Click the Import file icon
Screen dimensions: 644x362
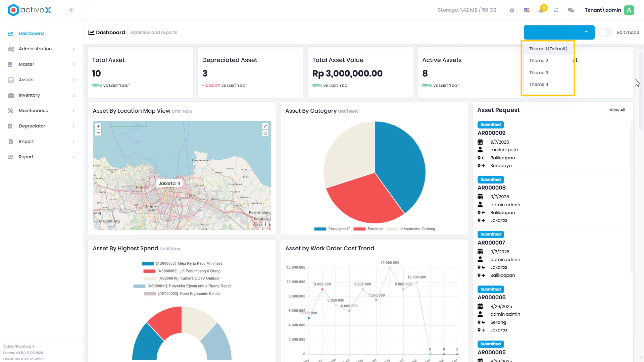[x=10, y=142]
